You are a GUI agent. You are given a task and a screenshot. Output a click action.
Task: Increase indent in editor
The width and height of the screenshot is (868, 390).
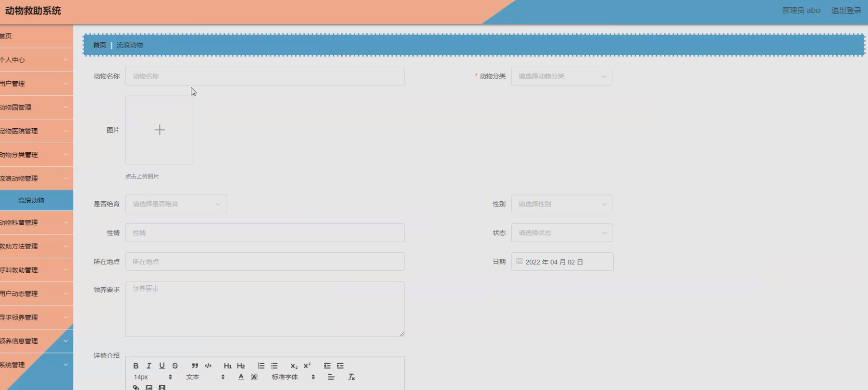pyautogui.click(x=340, y=366)
